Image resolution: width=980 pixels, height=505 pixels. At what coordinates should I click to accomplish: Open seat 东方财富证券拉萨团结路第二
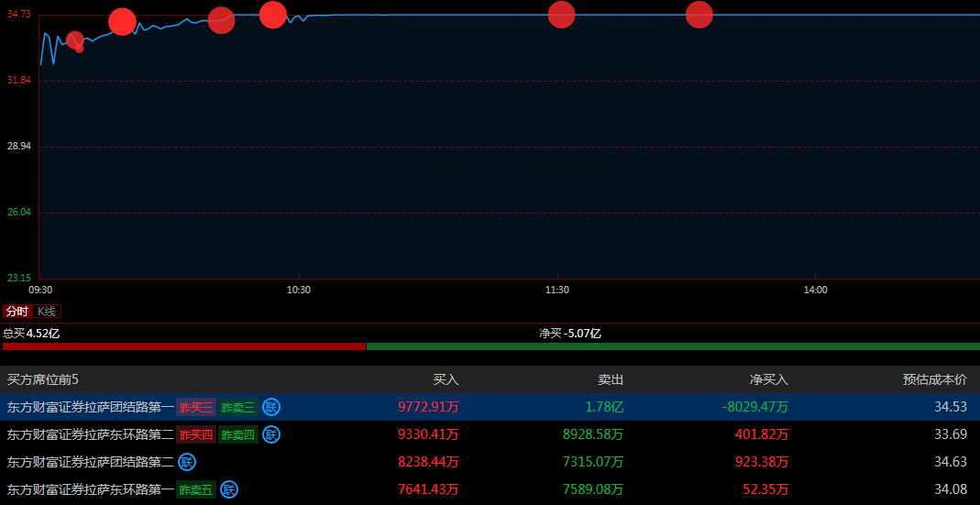(x=90, y=463)
